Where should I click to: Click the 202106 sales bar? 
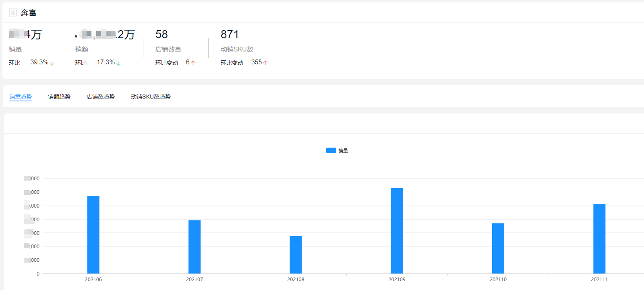coord(93,235)
